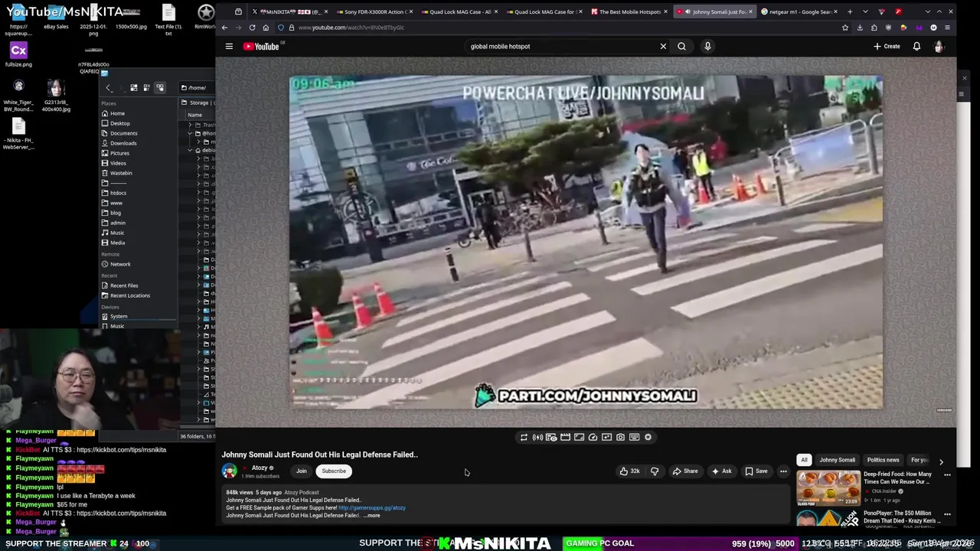Image resolution: width=980 pixels, height=551 pixels.
Task: Click the browser address bar URL
Action: [351, 28]
